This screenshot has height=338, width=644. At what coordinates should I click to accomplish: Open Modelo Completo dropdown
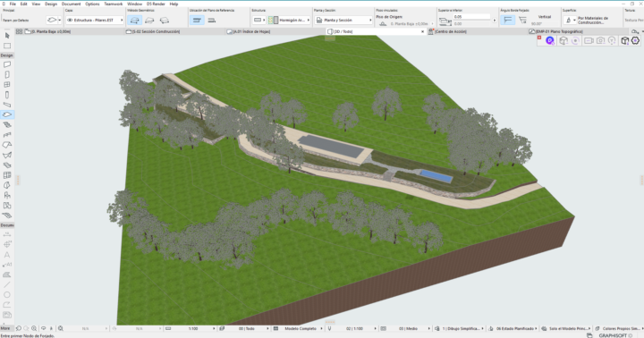298,328
